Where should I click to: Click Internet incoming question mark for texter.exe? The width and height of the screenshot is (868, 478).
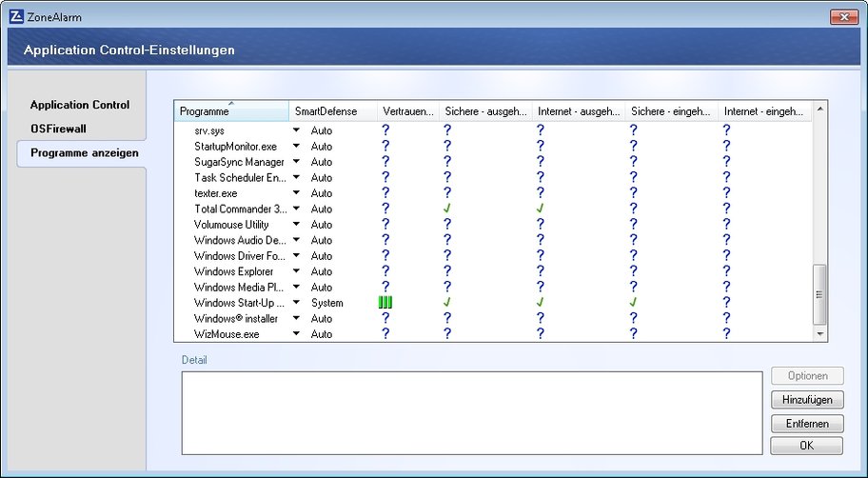coord(726,192)
